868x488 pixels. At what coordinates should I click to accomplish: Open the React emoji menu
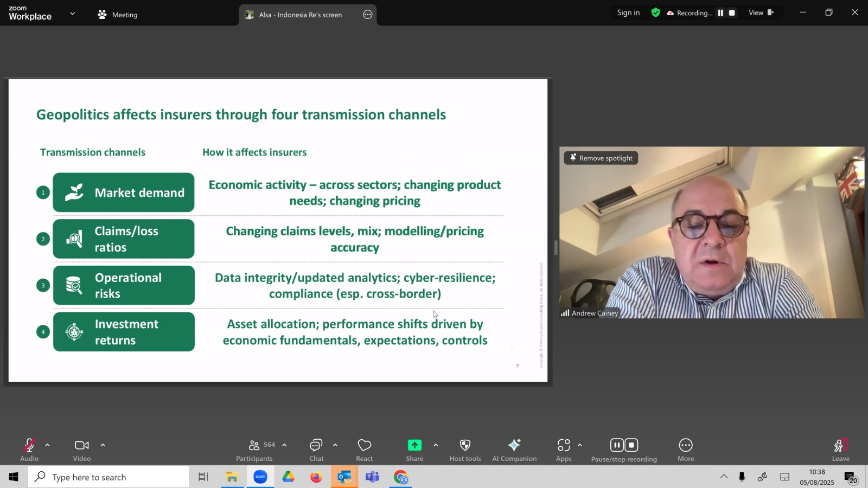tap(364, 450)
